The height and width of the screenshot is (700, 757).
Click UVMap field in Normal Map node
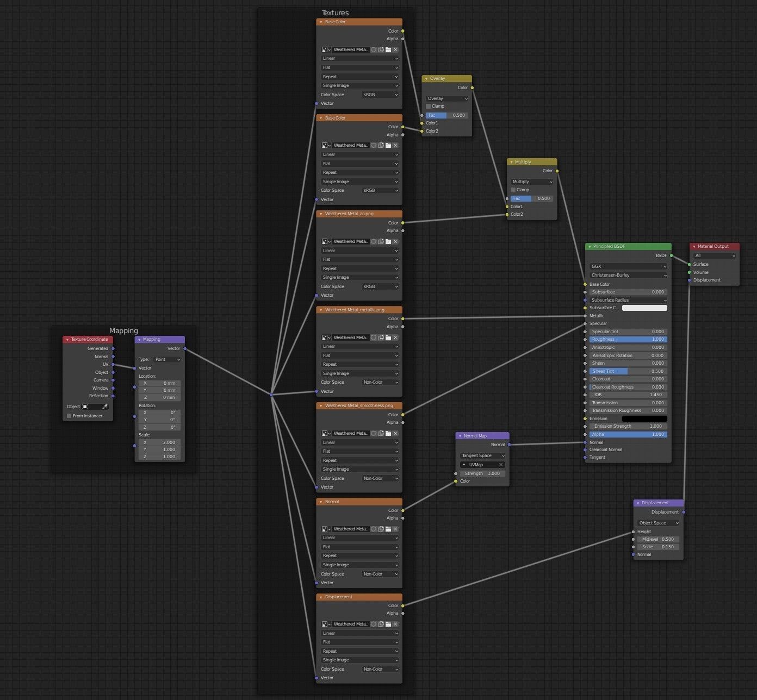[479, 465]
